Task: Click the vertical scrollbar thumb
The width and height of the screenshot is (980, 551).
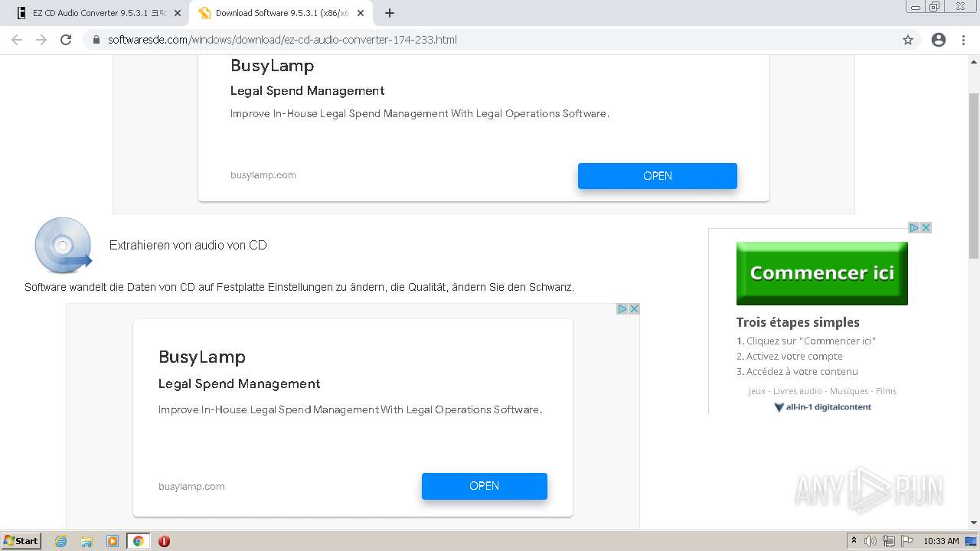Action: (x=974, y=174)
